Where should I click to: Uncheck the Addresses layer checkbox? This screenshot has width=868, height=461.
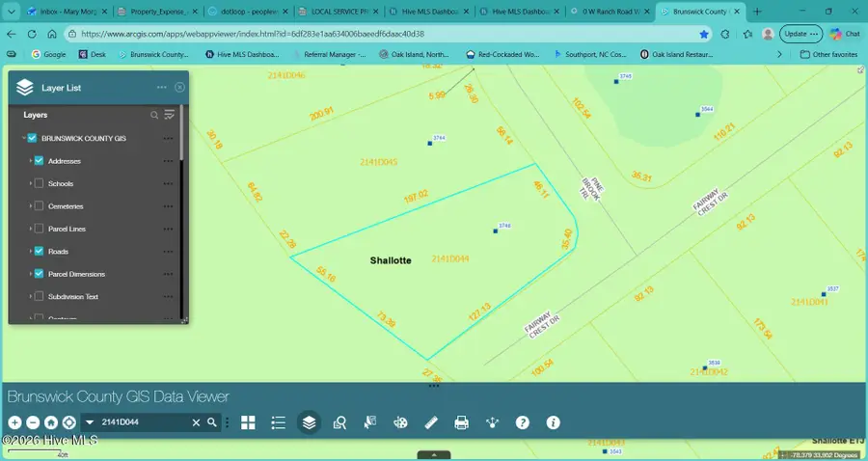click(39, 161)
